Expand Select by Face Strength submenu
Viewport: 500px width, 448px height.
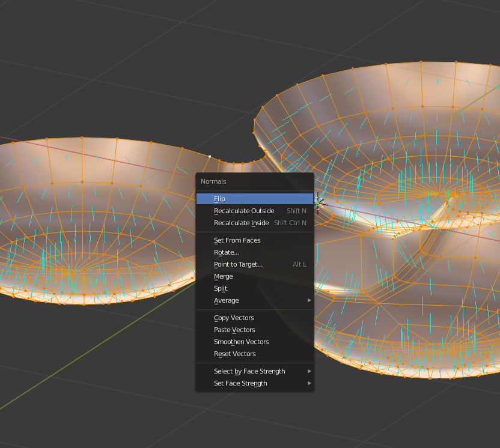[249, 371]
